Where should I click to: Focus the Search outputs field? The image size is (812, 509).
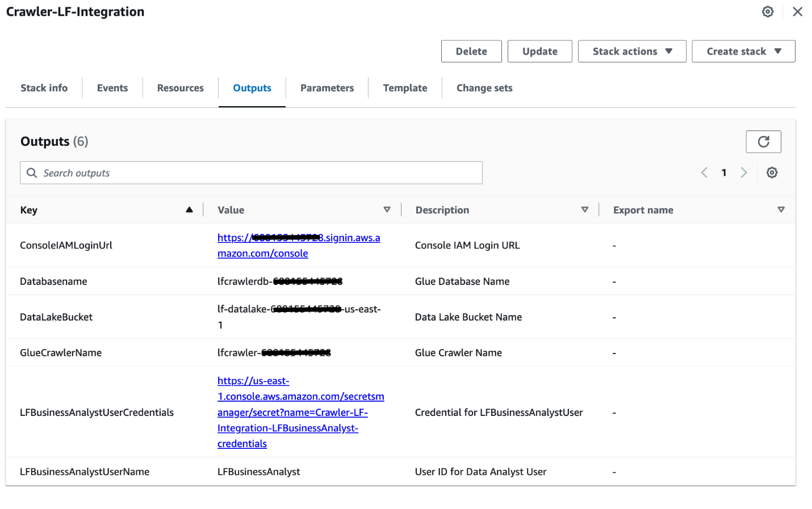pyautogui.click(x=251, y=173)
